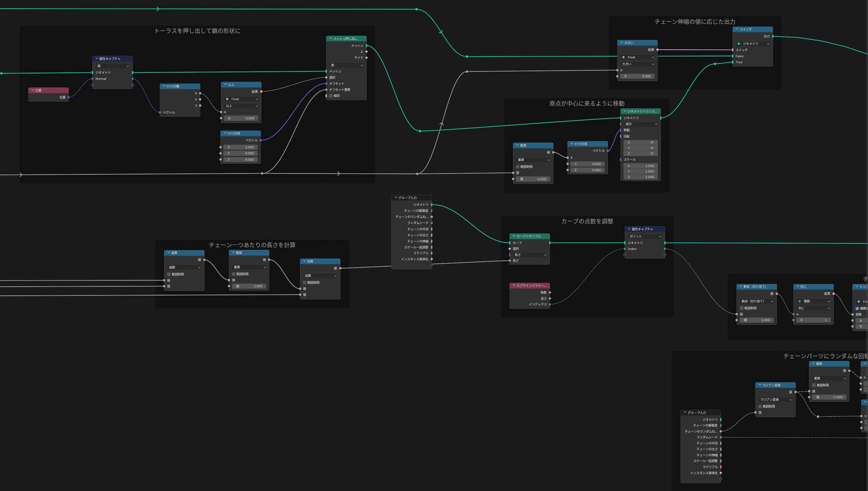Select the トーラスを押し出して鎖の形状に frame label

click(197, 31)
